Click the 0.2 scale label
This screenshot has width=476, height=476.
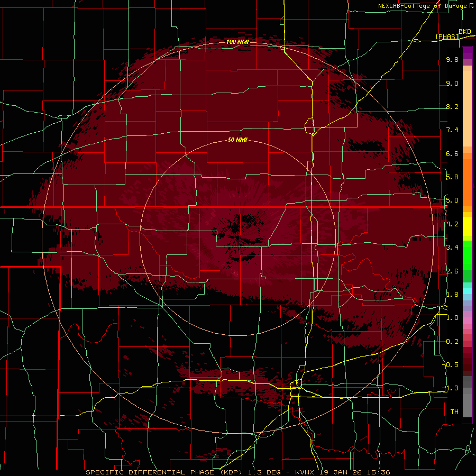pos(452,342)
